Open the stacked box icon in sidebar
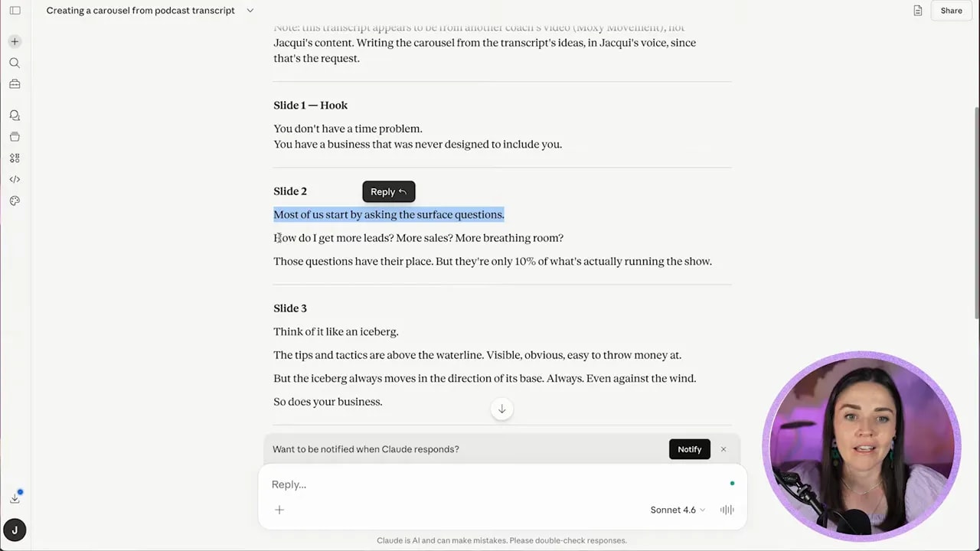The image size is (980, 551). [15, 136]
